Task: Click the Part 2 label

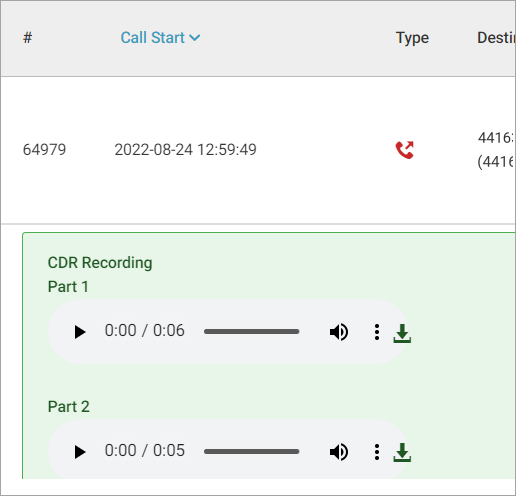Action: pyautogui.click(x=69, y=407)
